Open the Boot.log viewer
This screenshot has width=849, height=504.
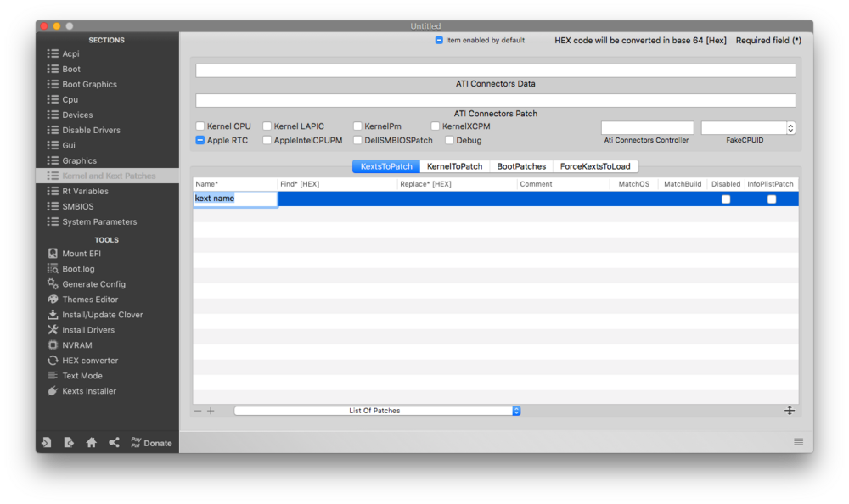[x=78, y=269]
